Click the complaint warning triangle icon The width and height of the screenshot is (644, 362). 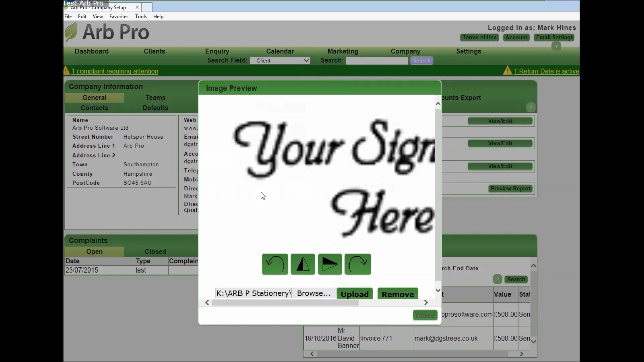(x=66, y=71)
